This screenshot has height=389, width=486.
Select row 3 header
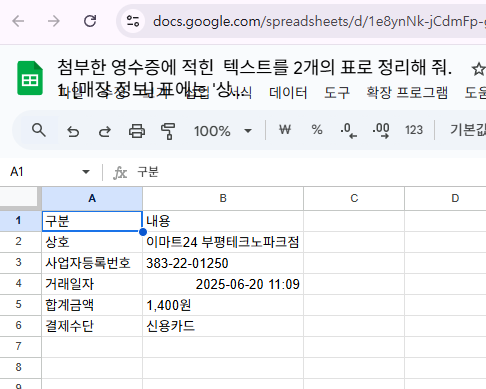(20, 263)
